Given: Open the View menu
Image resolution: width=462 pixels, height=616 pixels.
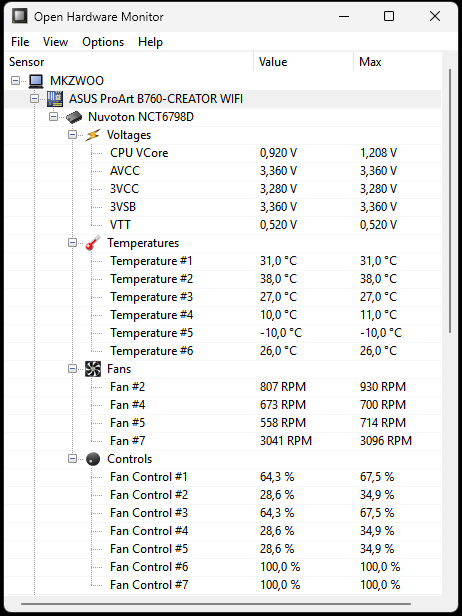Looking at the screenshot, I should click(55, 42).
